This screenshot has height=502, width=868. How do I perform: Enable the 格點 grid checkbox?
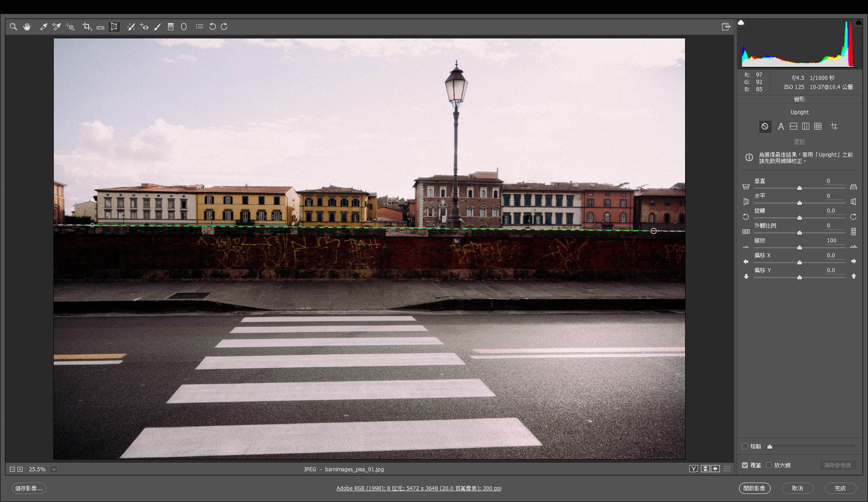click(x=745, y=446)
